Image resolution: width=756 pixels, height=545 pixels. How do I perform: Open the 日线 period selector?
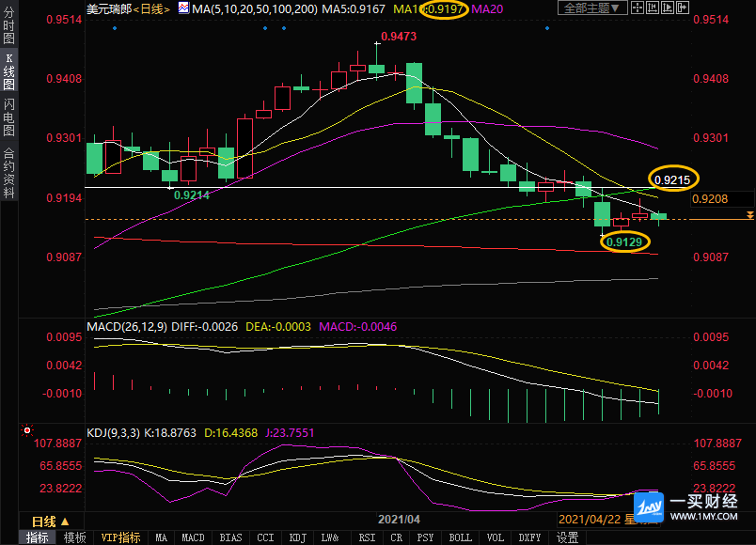click(x=50, y=522)
